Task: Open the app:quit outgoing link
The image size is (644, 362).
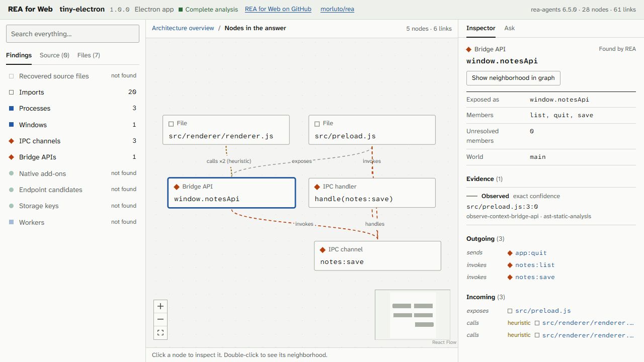Action: 531,253
